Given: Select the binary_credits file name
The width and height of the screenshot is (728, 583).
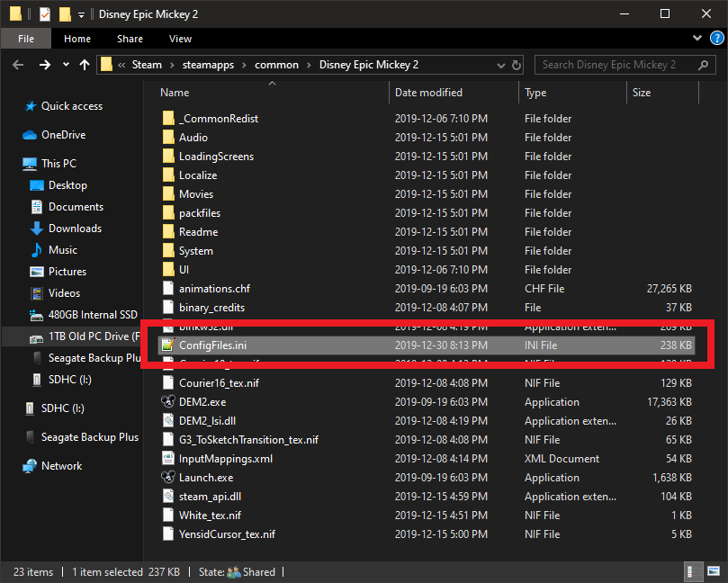Looking at the screenshot, I should click(x=211, y=308).
